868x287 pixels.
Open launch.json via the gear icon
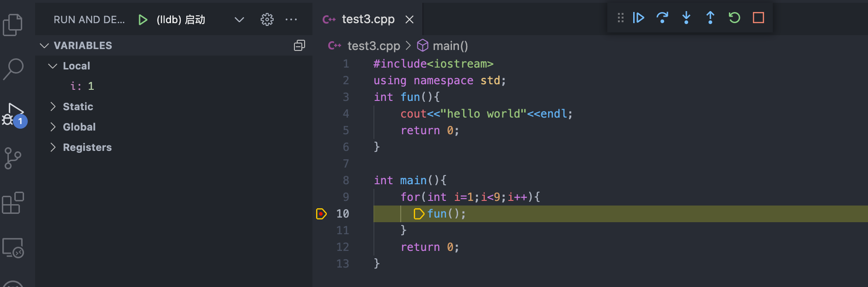(x=267, y=19)
